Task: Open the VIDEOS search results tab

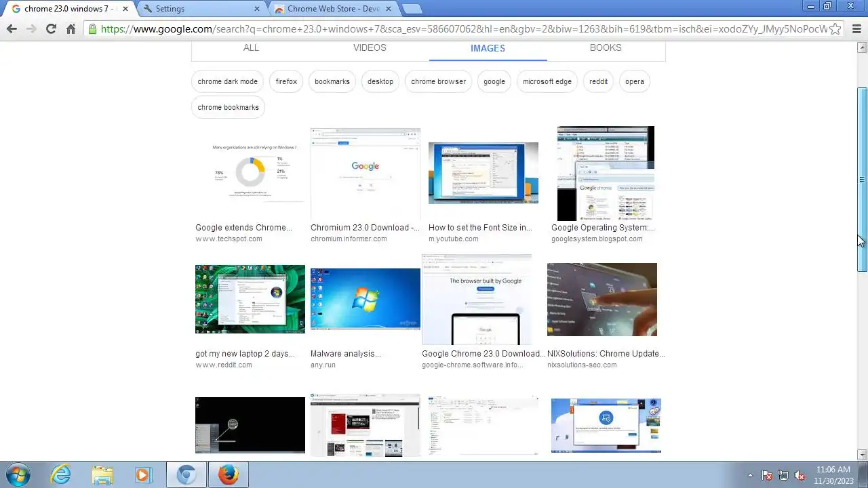Action: click(370, 48)
